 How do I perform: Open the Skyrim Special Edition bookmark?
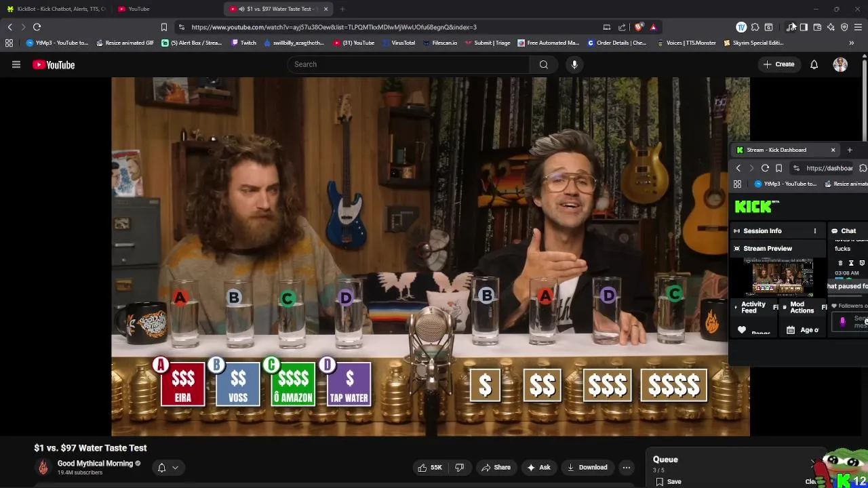click(x=753, y=43)
